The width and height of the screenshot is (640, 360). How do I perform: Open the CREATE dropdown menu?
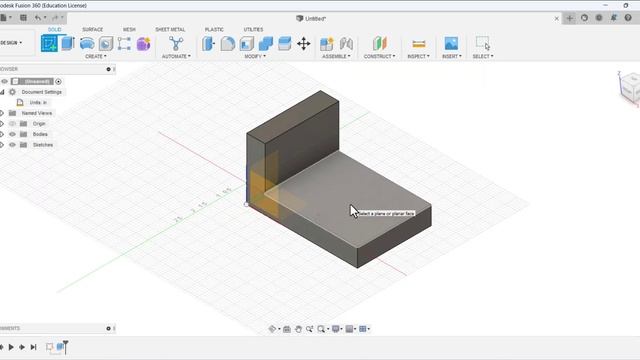click(x=96, y=56)
